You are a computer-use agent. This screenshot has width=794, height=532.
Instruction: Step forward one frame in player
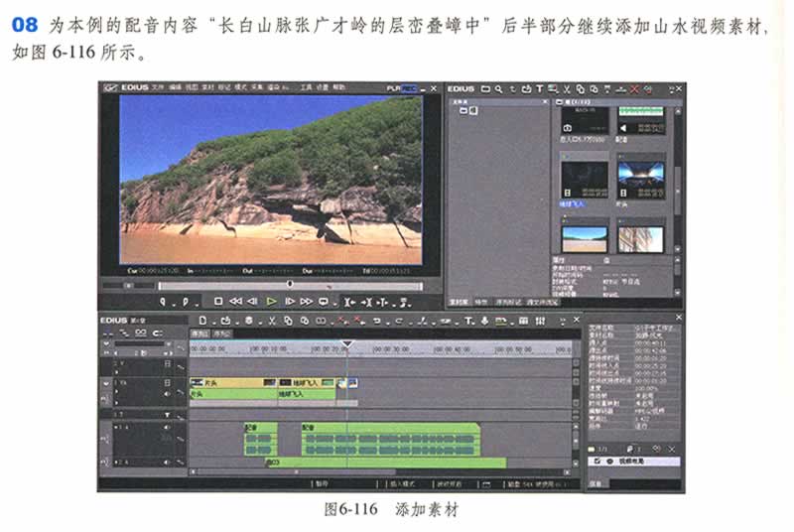pyautogui.click(x=290, y=301)
